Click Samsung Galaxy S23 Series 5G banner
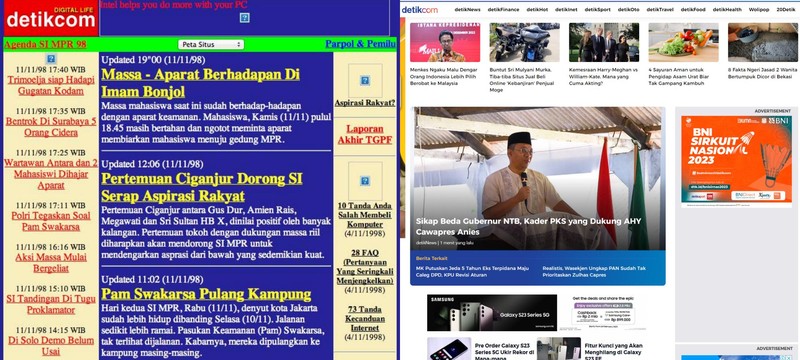800x360 pixels. (x=492, y=313)
